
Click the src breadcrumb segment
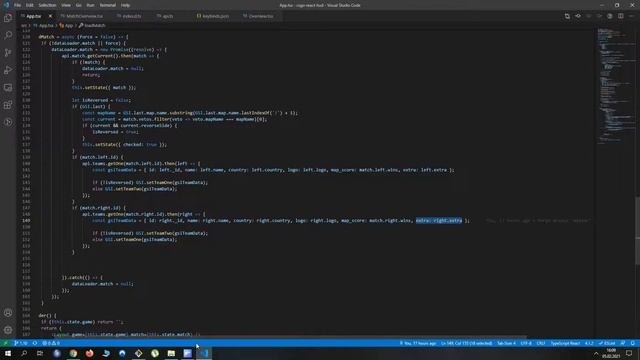click(x=24, y=25)
